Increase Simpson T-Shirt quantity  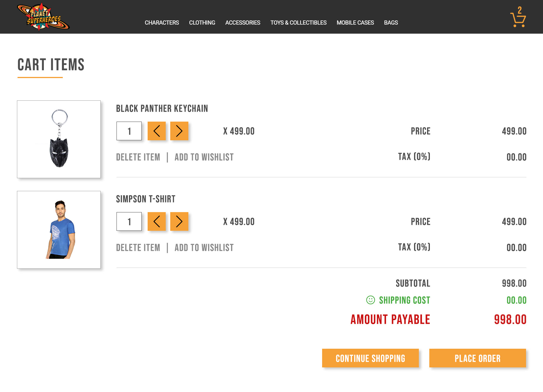coord(179,221)
